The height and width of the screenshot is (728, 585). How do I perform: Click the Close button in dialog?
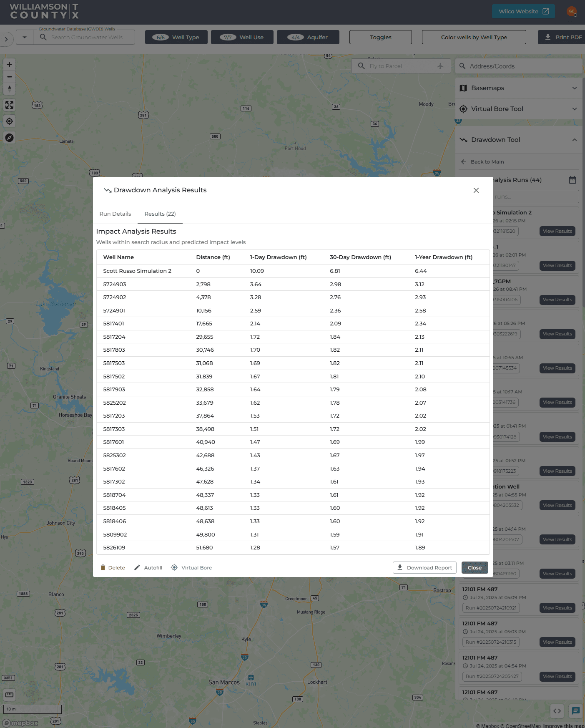tap(475, 567)
